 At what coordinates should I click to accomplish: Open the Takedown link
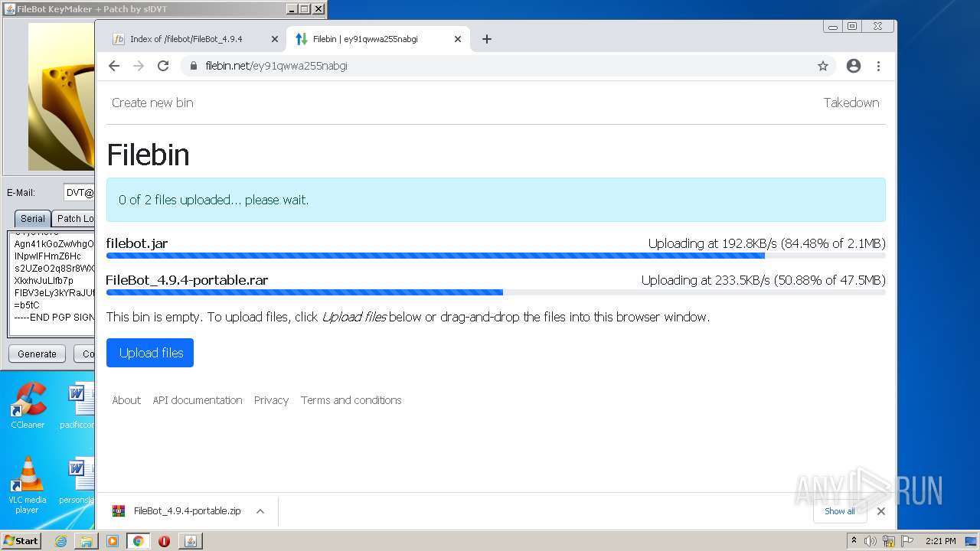[851, 103]
